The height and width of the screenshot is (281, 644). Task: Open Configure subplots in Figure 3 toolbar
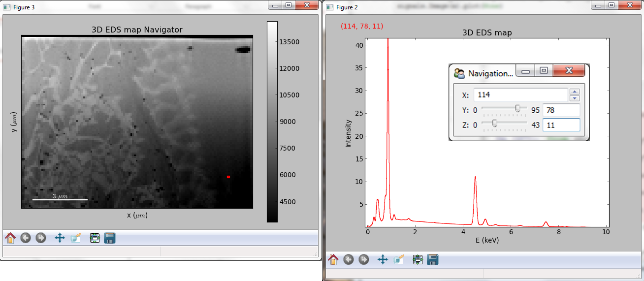(x=95, y=238)
